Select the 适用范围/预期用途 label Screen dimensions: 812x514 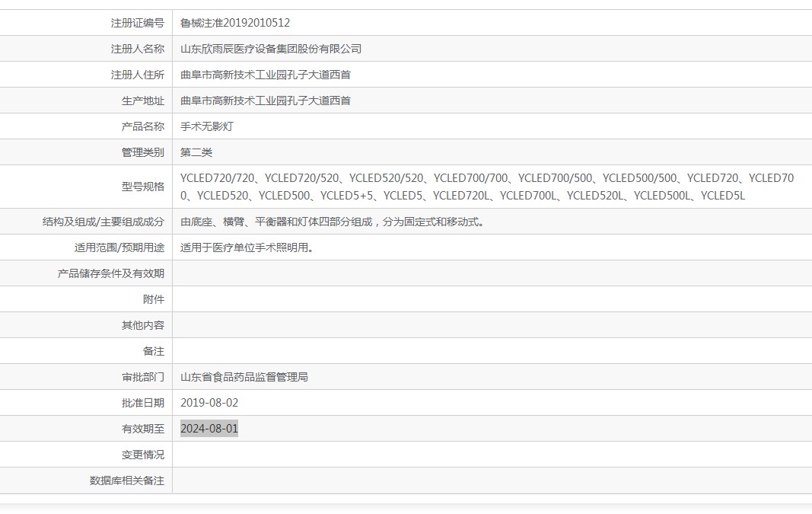point(119,247)
